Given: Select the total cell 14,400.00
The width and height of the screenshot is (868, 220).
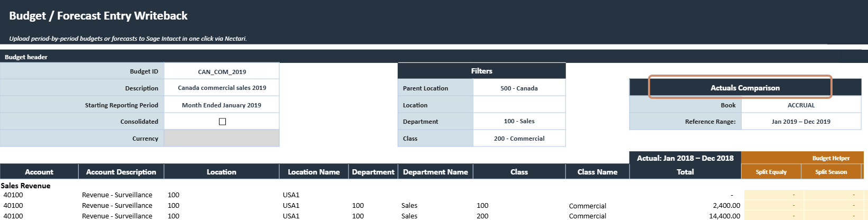Looking at the screenshot, I should click(x=725, y=216).
